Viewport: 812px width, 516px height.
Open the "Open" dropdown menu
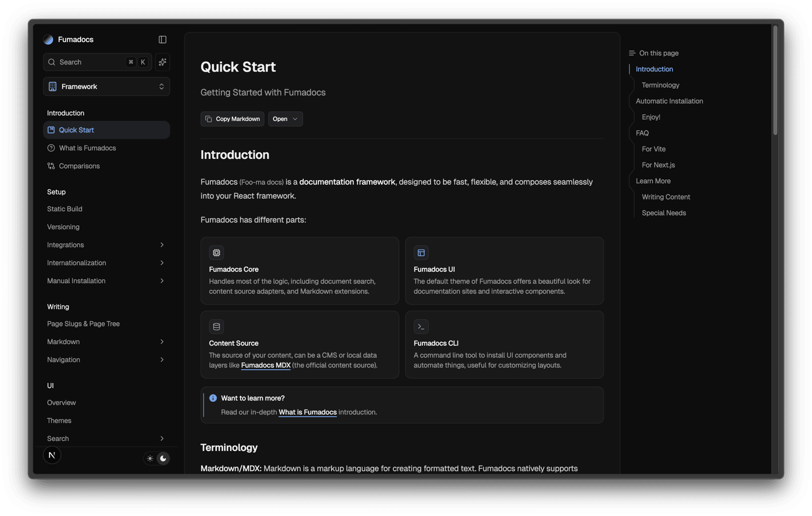pos(285,119)
